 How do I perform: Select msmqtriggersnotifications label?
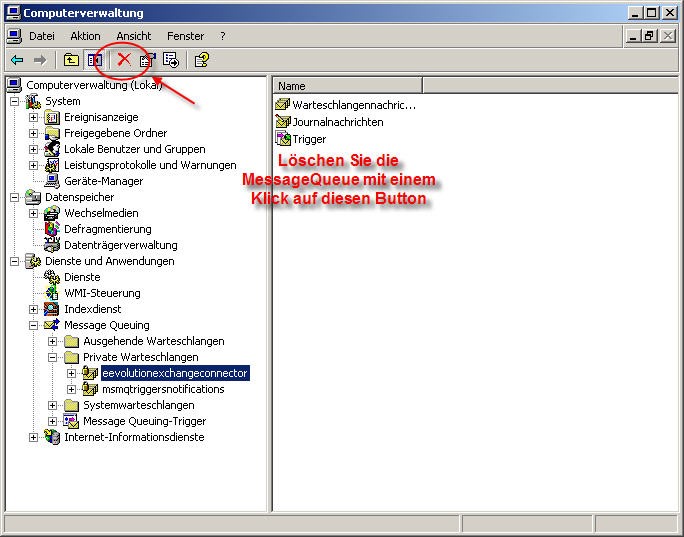point(163,389)
